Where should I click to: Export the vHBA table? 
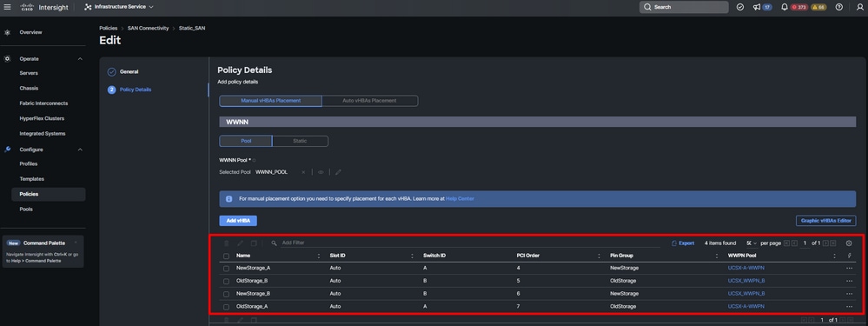click(x=683, y=243)
